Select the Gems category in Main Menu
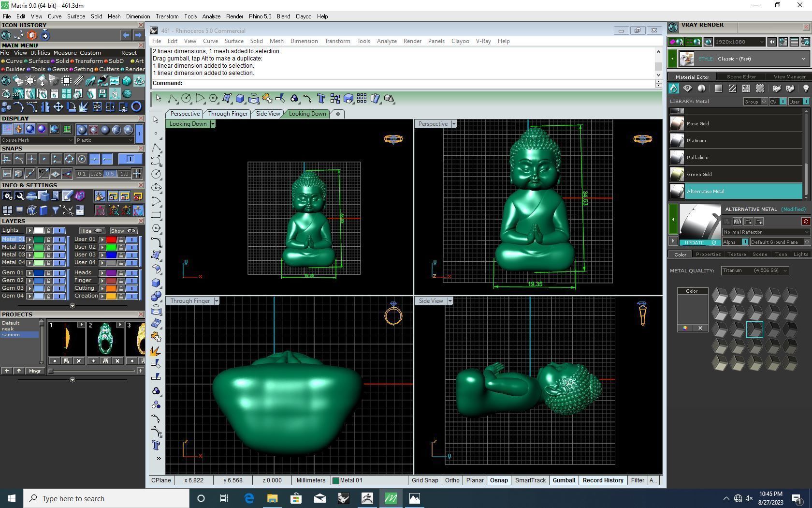The width and height of the screenshot is (812, 508). [x=58, y=69]
